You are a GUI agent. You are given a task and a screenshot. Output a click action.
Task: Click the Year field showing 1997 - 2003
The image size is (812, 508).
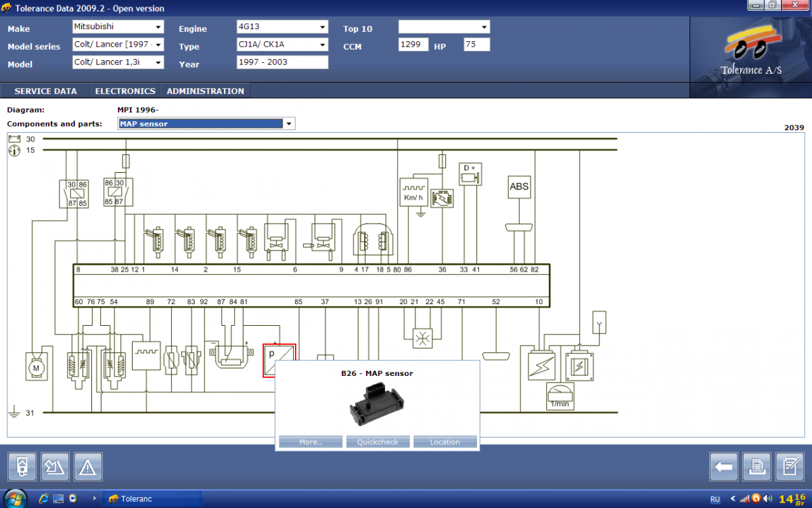(282, 62)
